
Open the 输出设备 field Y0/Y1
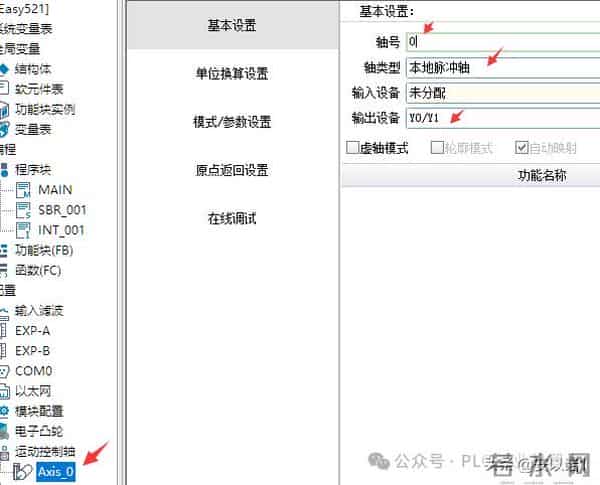click(x=503, y=118)
